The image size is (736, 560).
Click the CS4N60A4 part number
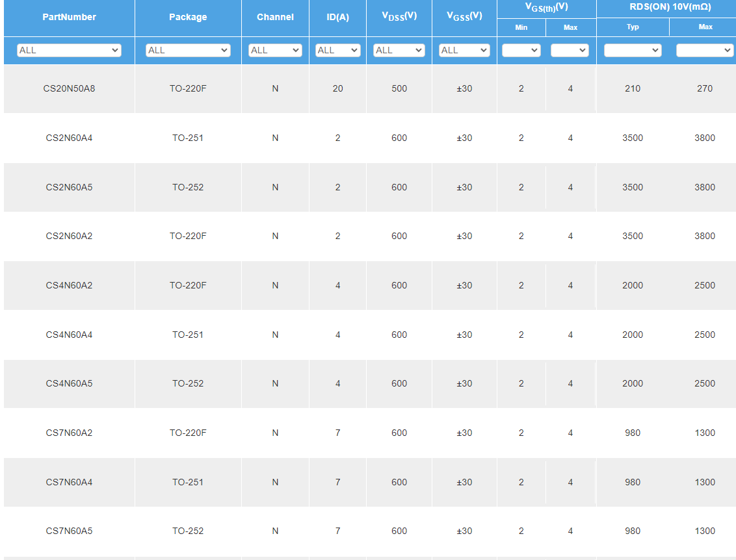69,335
